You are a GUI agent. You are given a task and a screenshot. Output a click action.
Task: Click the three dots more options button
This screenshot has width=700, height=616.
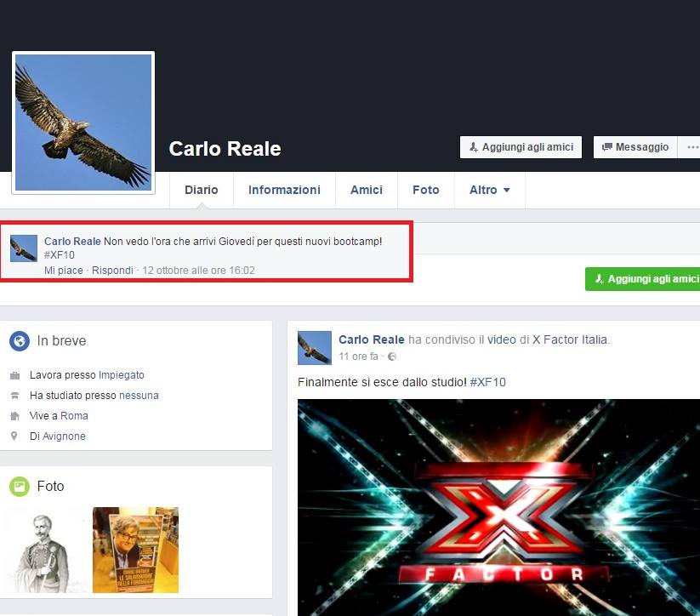coord(691,147)
